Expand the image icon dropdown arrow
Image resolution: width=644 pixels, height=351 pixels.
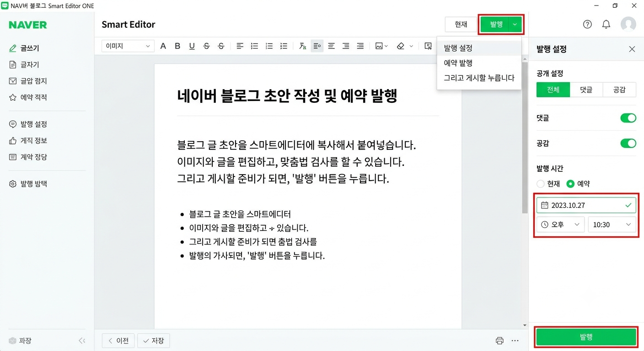click(x=386, y=46)
